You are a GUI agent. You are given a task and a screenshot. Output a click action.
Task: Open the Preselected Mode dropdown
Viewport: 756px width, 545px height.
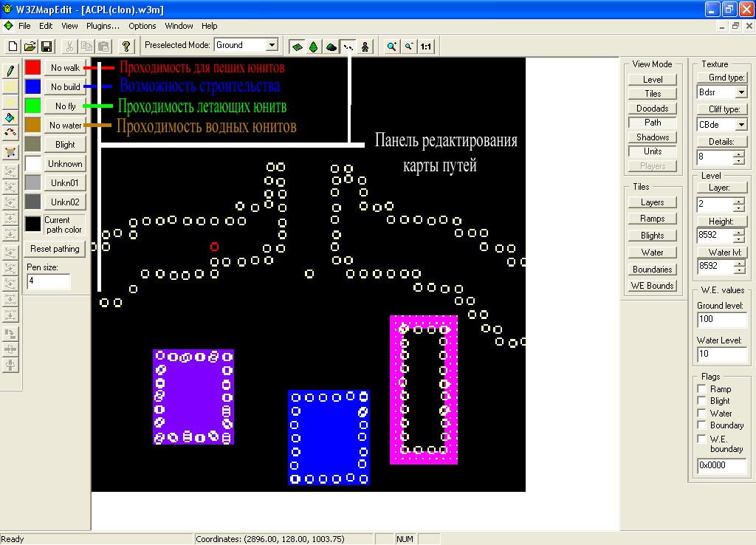[x=272, y=45]
